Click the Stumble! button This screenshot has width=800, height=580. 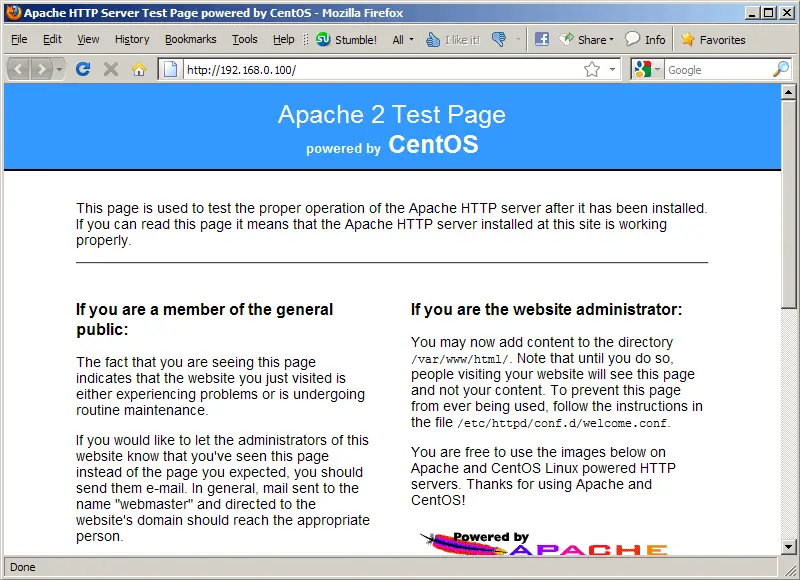346,39
